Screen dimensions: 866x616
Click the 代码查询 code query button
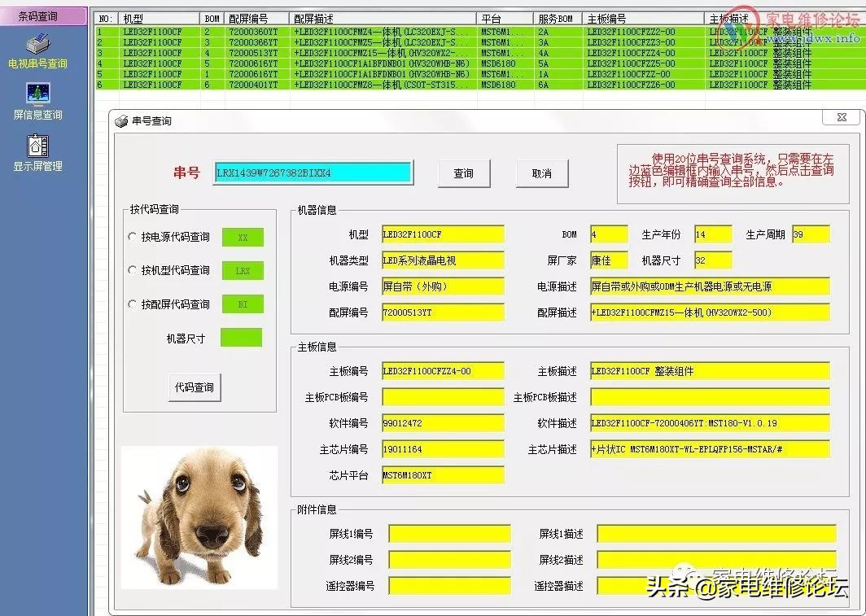[195, 387]
